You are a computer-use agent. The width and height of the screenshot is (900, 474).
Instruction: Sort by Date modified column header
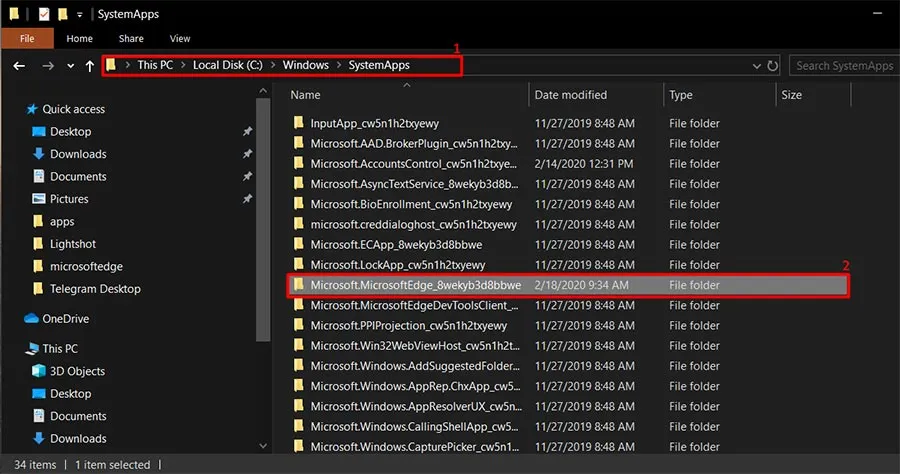(571, 95)
